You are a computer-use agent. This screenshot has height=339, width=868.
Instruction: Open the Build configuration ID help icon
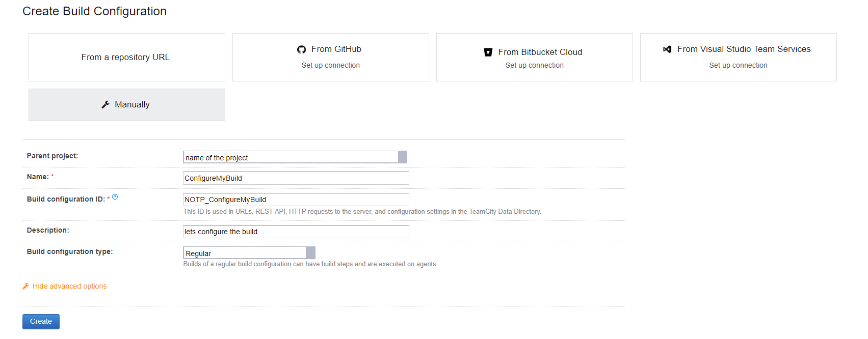(x=115, y=197)
